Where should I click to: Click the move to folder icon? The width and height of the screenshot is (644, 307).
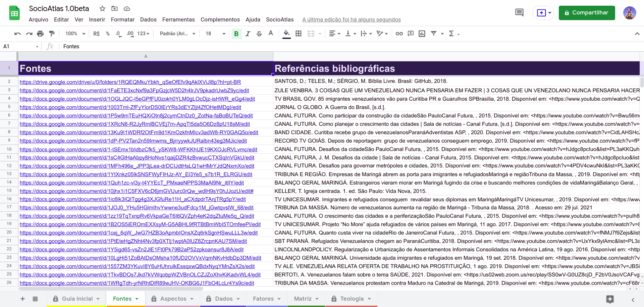[x=115, y=8]
